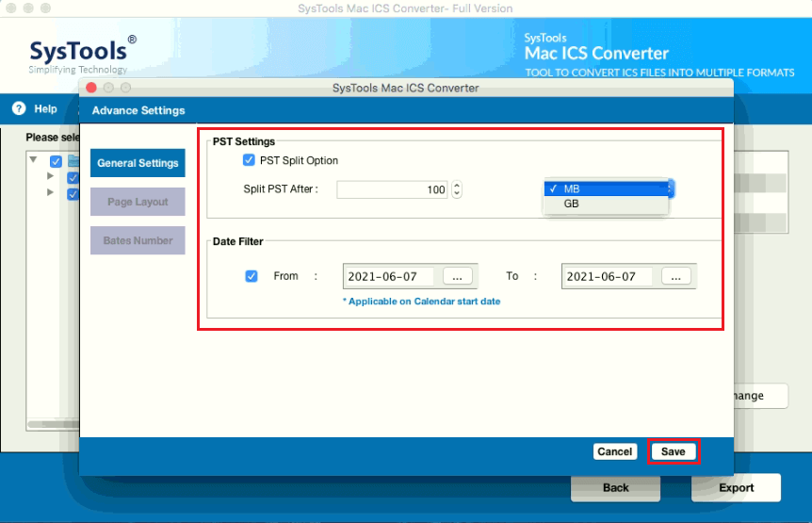Click the Export button in main window
This screenshot has width=812, height=523.
736,488
